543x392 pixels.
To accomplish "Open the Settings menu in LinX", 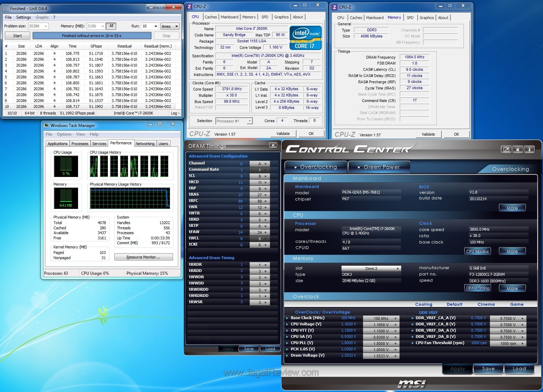I will pos(24,17).
